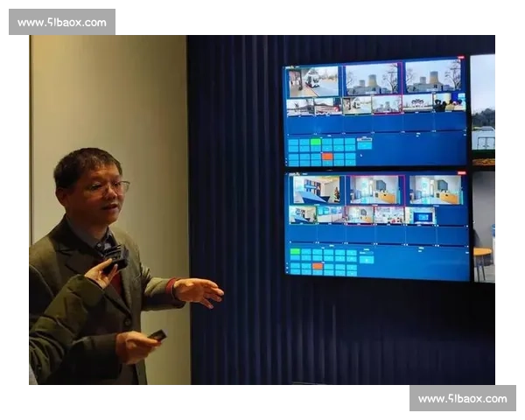Viewport: 525px width, 420px height.
Task: Select the middle cooling towers preview on upper monitor
Action: click(371, 79)
